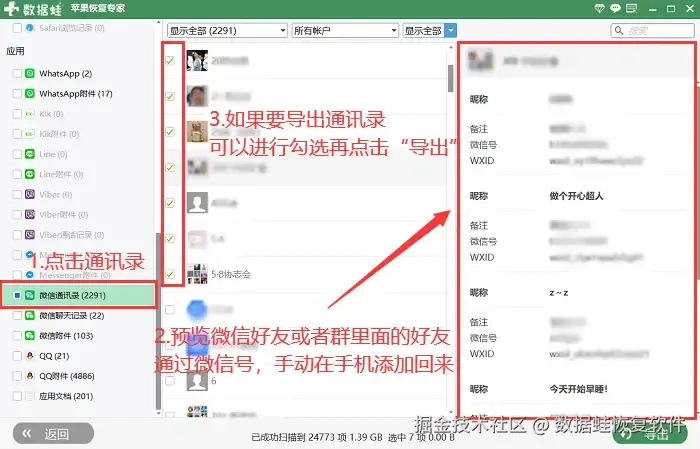Click in the 搜索 search field
Viewport: 700px width, 449px height.
[652, 30]
